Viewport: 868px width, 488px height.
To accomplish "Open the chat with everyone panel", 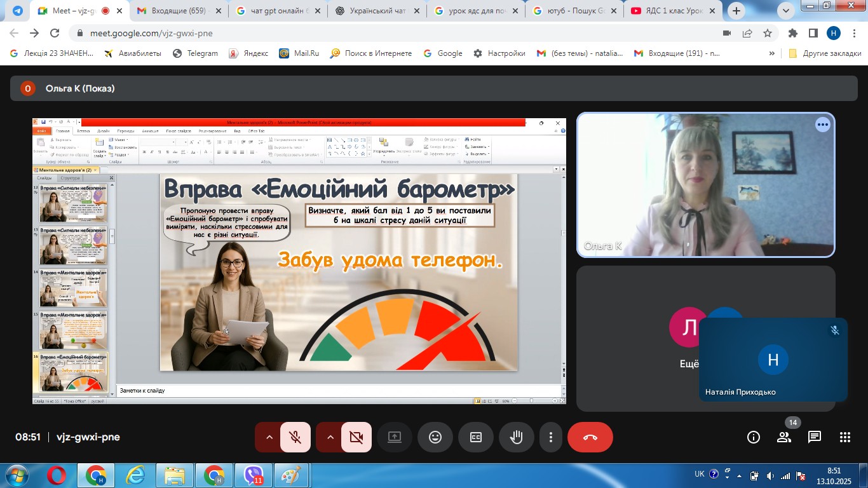I will coord(815,437).
